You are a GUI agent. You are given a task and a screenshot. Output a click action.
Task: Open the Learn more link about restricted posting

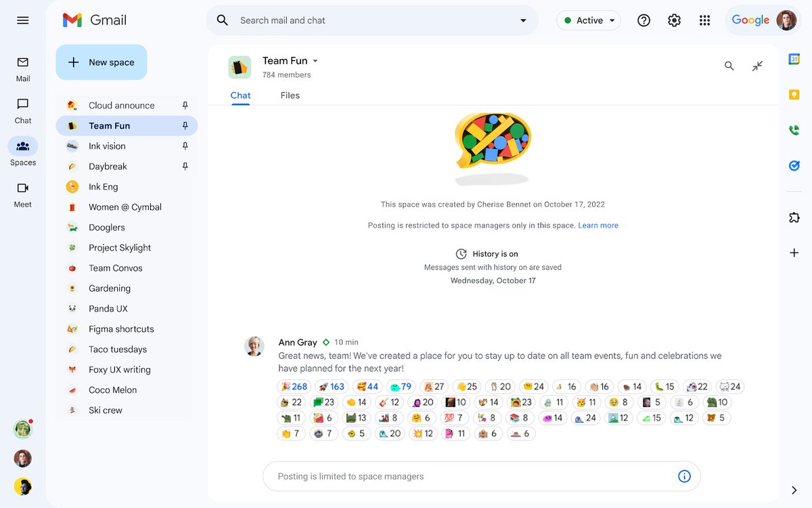598,225
